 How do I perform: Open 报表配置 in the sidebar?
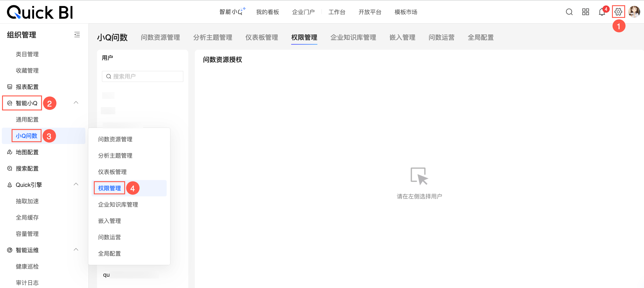pyautogui.click(x=27, y=87)
